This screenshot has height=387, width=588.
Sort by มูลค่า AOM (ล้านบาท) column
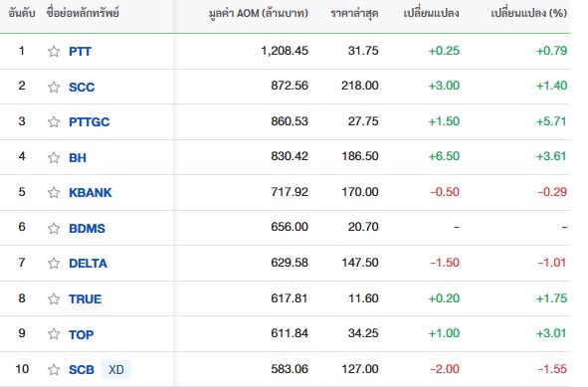tap(258, 14)
